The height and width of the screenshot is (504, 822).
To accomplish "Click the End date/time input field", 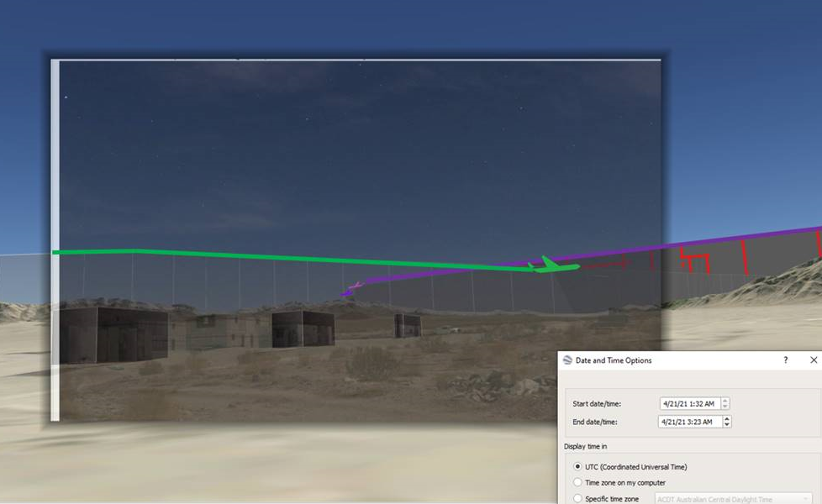I will pos(689,422).
